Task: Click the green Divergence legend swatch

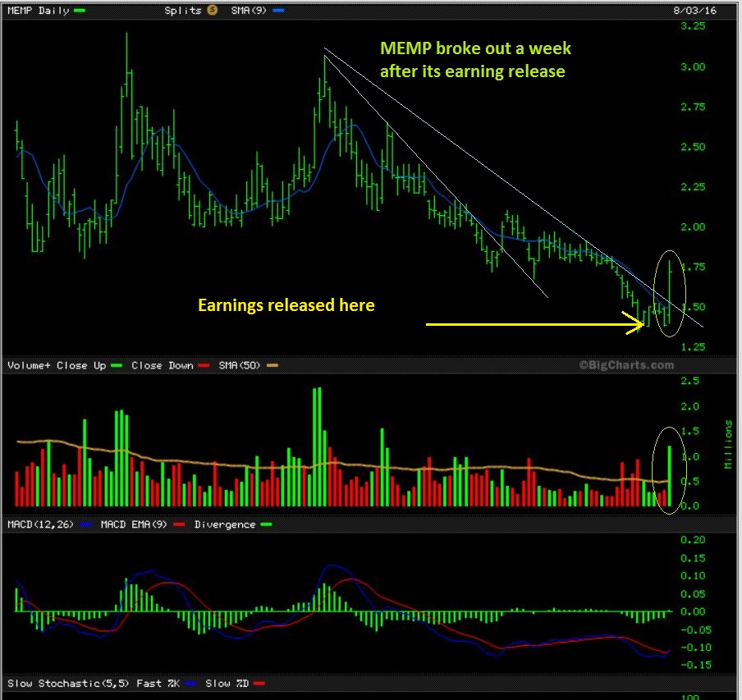Action: click(265, 524)
